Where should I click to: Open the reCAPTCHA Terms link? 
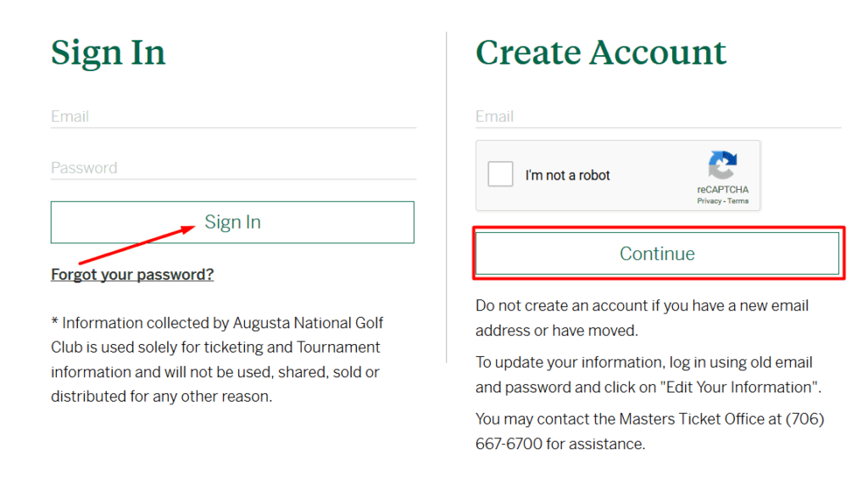coord(738,201)
